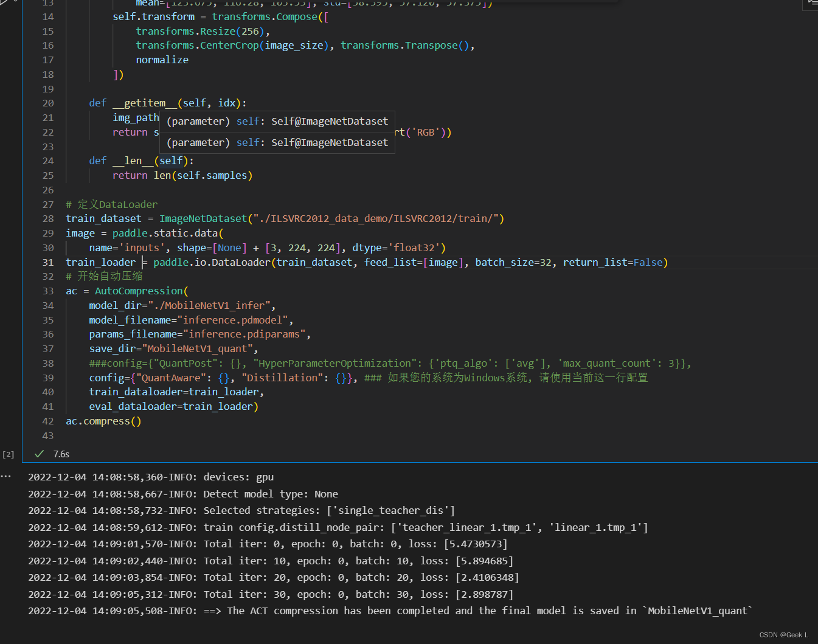Screen dimensions: 818x644
Task: Click the __len__ method name
Action: 133,161
